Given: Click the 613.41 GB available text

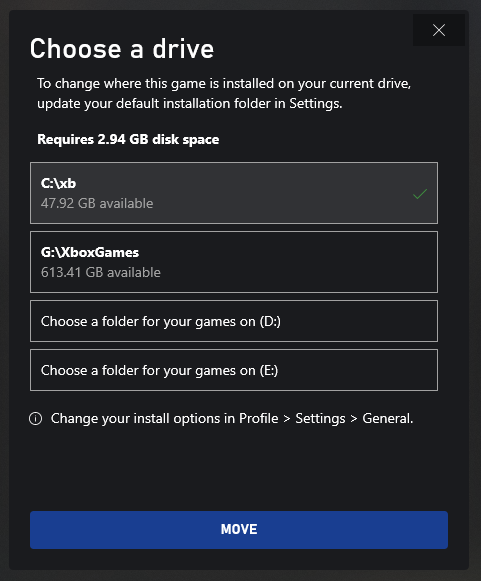Looking at the screenshot, I should pos(101,273).
